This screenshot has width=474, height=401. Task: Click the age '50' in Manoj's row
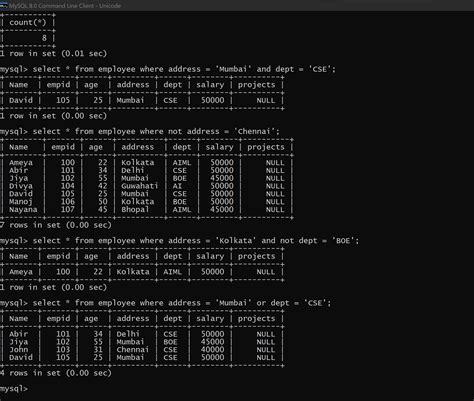tap(103, 202)
